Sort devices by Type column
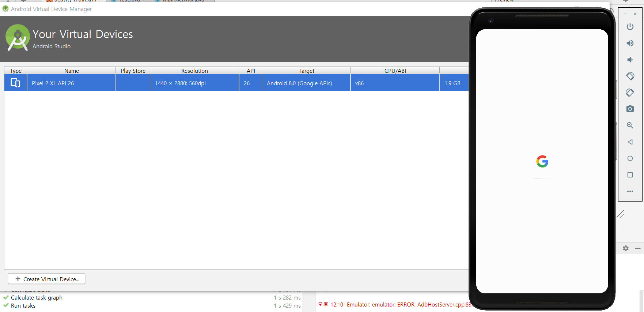 point(16,71)
